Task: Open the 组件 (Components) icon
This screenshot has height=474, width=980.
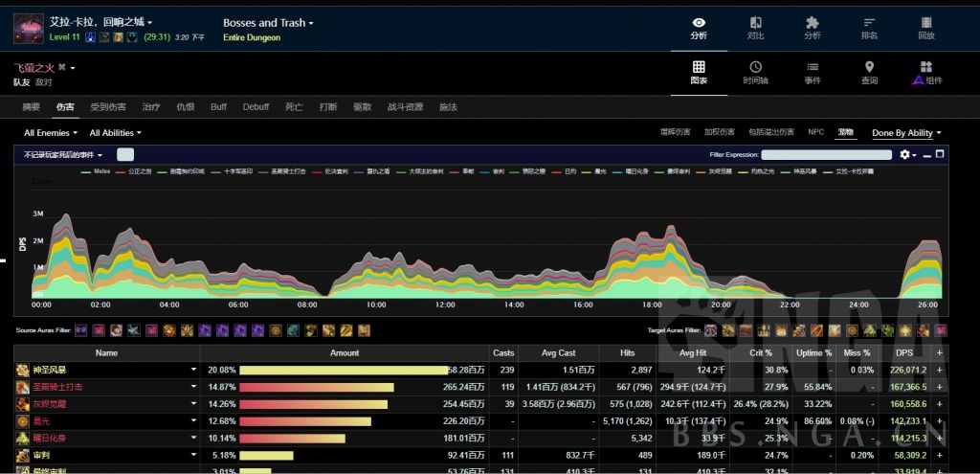Action: click(925, 67)
